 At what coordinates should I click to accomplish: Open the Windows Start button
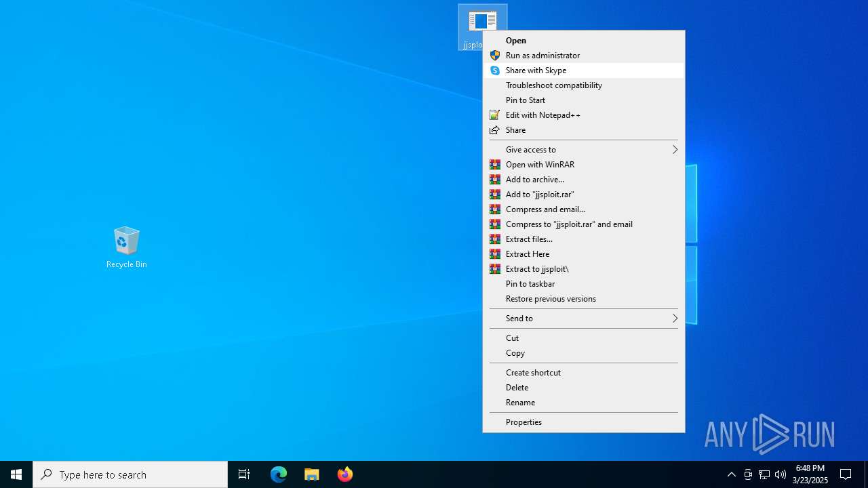[16, 474]
